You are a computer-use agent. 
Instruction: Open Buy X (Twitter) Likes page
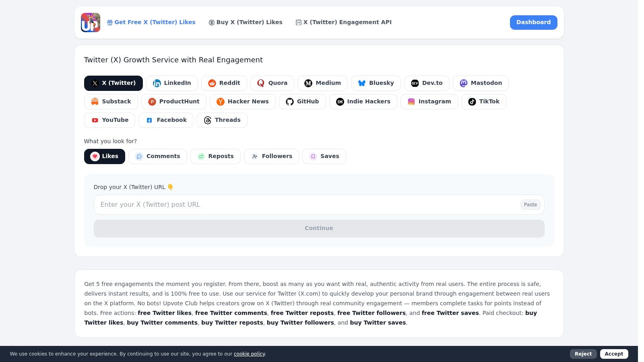click(246, 23)
